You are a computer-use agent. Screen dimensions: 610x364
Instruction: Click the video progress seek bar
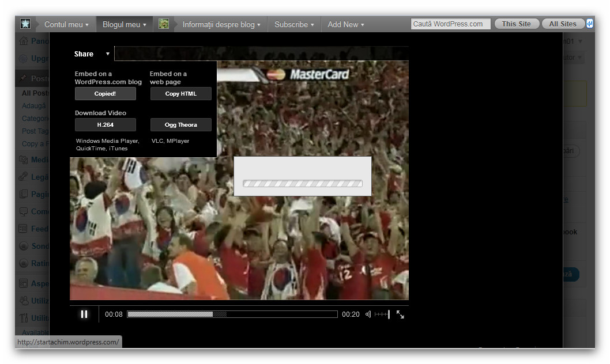(x=232, y=314)
